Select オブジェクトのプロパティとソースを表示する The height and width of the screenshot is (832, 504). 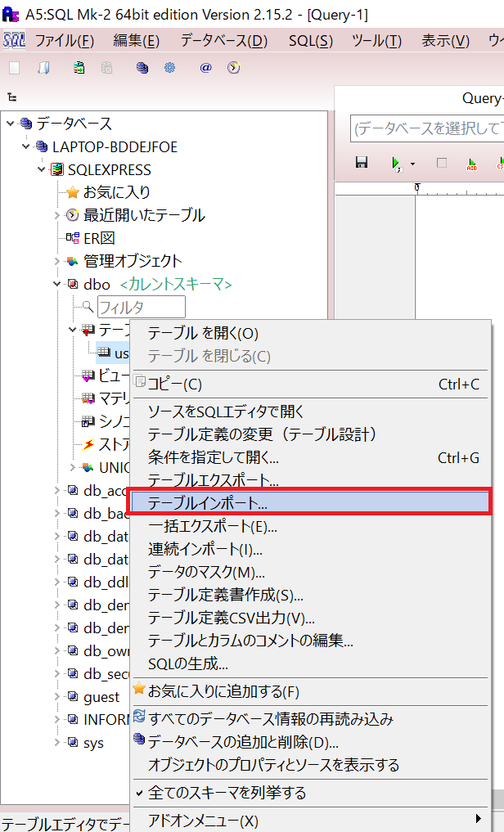point(310,765)
